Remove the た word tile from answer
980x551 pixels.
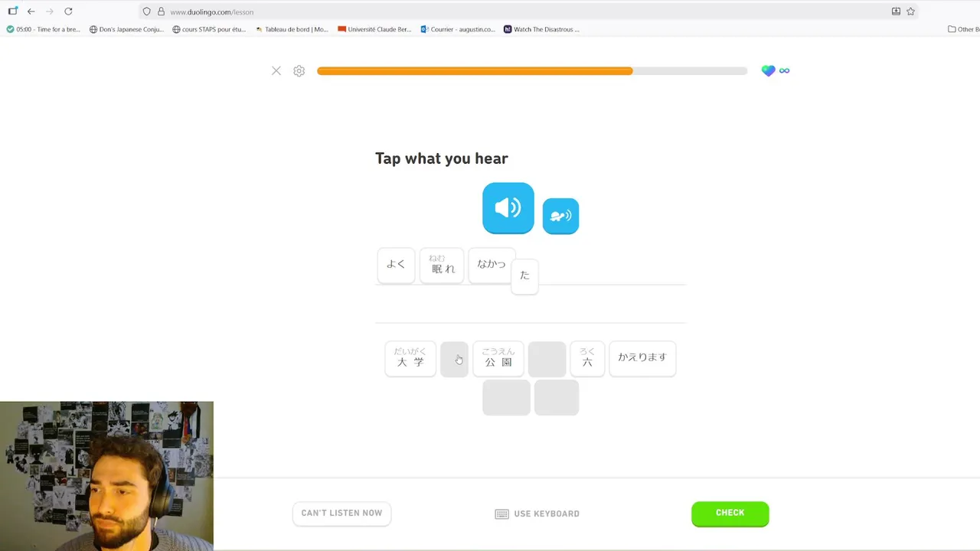(524, 275)
